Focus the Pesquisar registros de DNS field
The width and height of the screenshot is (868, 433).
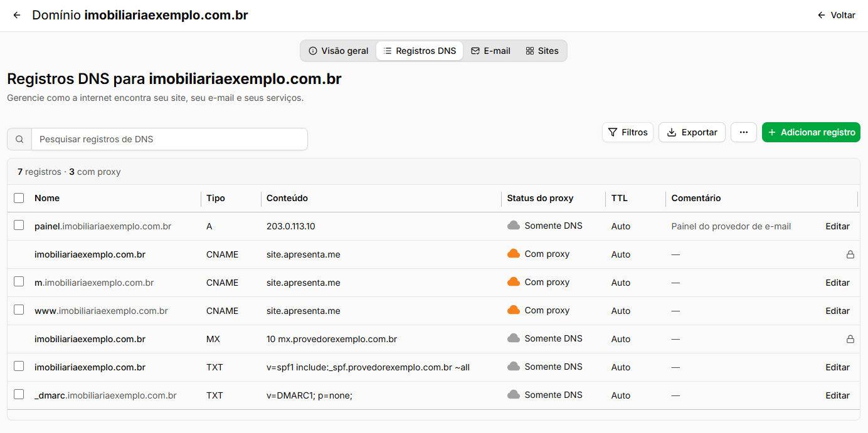(169, 139)
